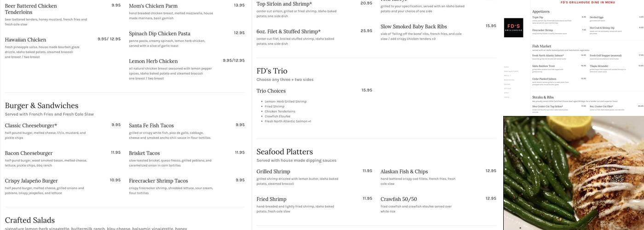Select Firecracker Shrimp Tacos item
This screenshot has width=644, height=230.
click(x=158, y=181)
